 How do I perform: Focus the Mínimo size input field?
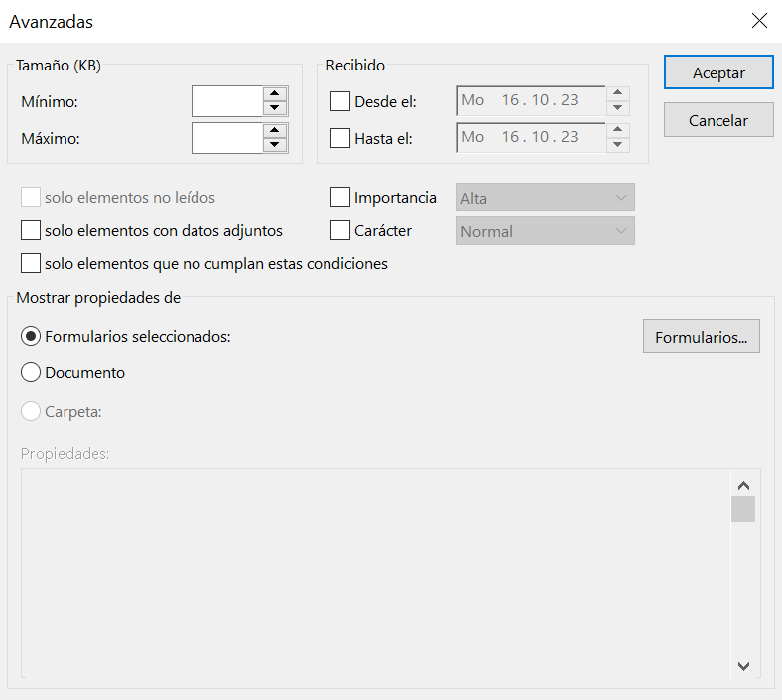[227, 101]
